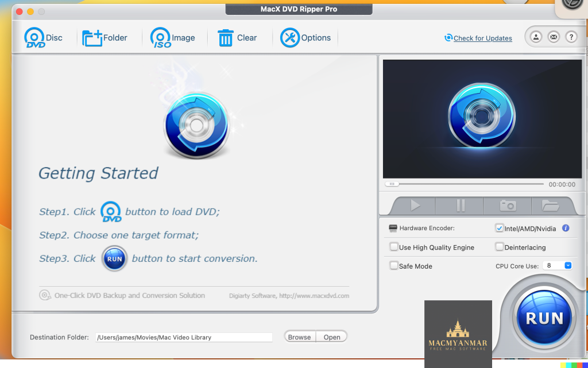The height and width of the screenshot is (368, 588).
Task: Enable Use High Quality Engine
Action: [393, 247]
